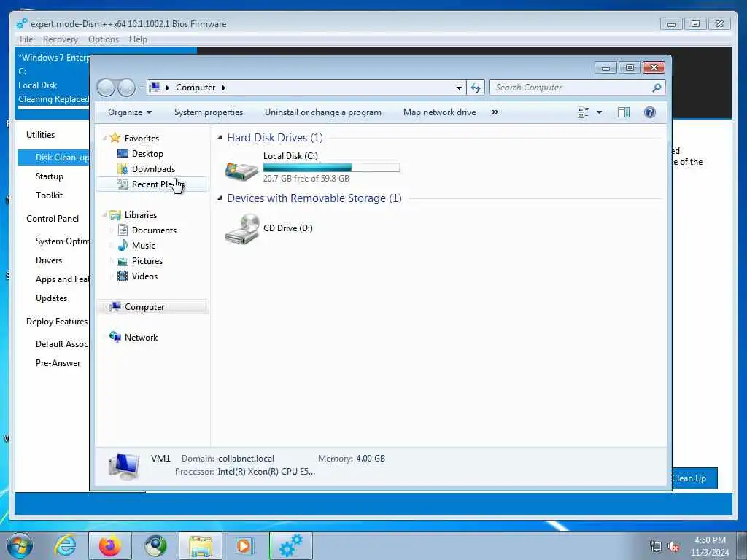Open Windows Explorer taskbar icon

(x=201, y=545)
